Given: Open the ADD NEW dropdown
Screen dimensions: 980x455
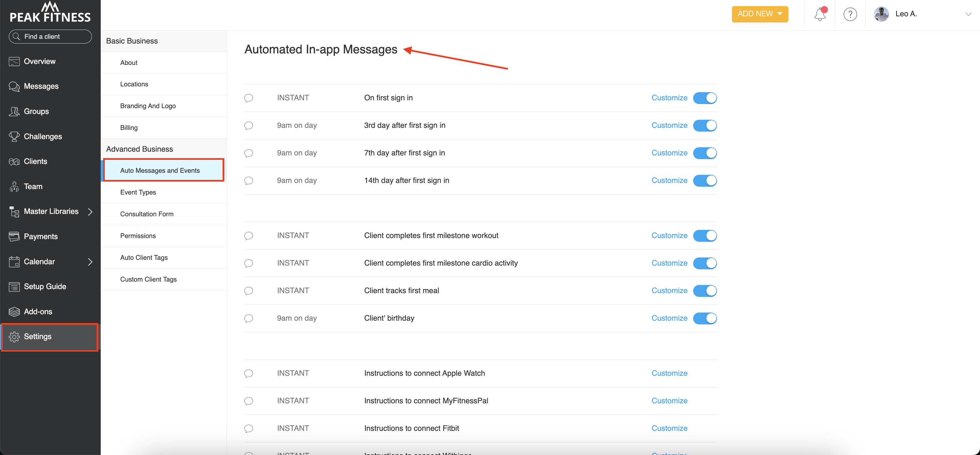Looking at the screenshot, I should tap(760, 14).
